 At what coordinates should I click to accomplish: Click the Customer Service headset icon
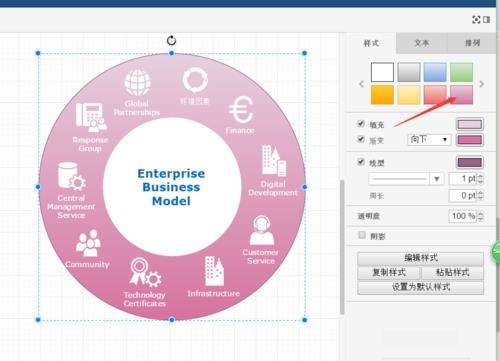262,230
